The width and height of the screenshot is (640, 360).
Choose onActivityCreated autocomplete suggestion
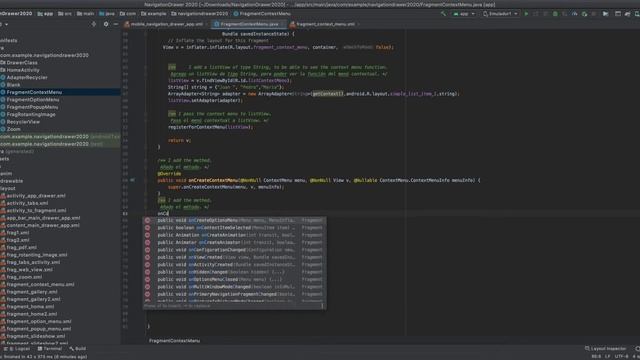click(x=234, y=264)
